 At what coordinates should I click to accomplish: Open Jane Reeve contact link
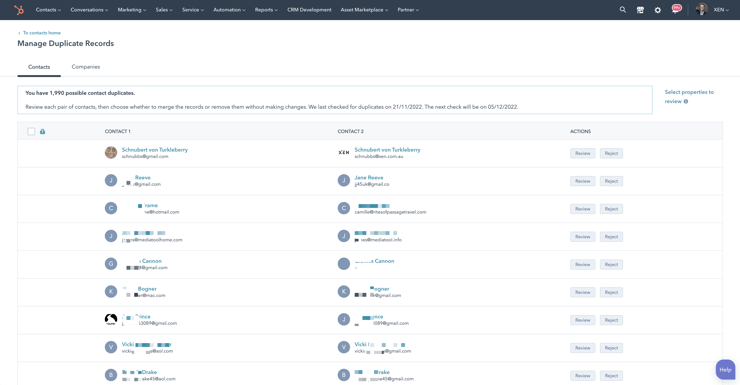coord(369,177)
